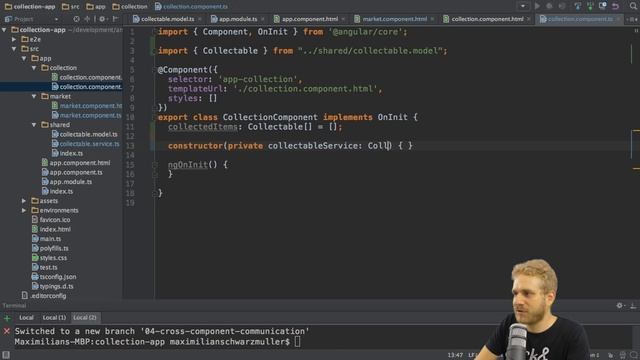Image resolution: width=640 pixels, height=360 pixels.
Task: Collapse the app folder arrow
Action: (24, 58)
